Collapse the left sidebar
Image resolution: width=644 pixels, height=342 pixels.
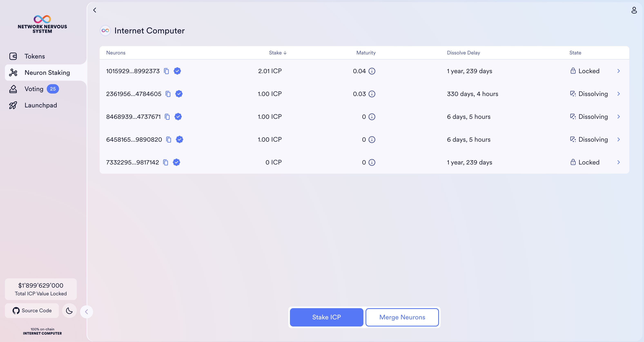pos(87,312)
